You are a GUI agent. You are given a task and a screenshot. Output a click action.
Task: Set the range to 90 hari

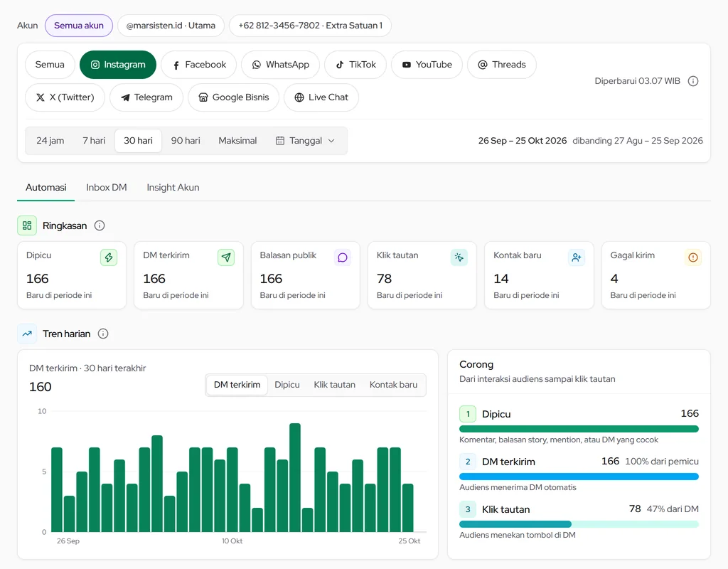pyautogui.click(x=186, y=141)
